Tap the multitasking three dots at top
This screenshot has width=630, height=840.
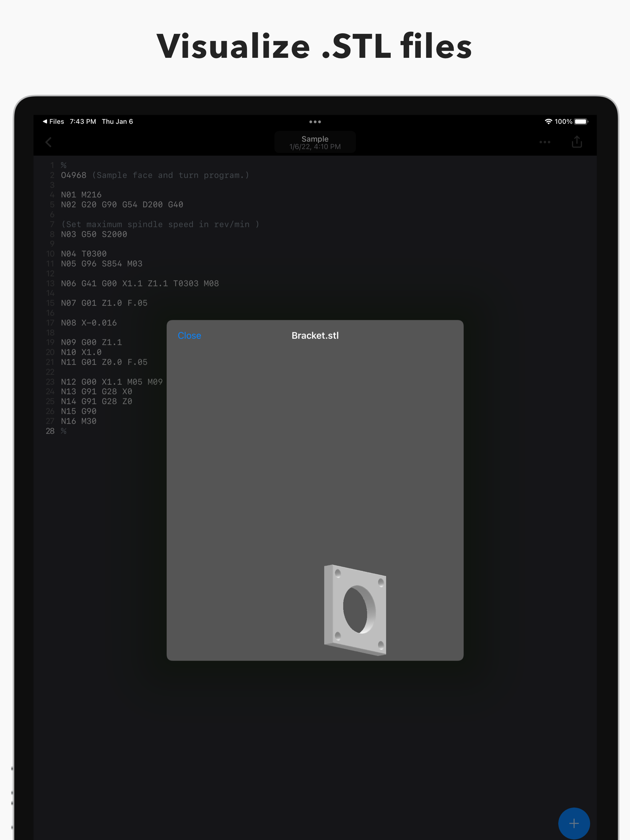(x=315, y=122)
